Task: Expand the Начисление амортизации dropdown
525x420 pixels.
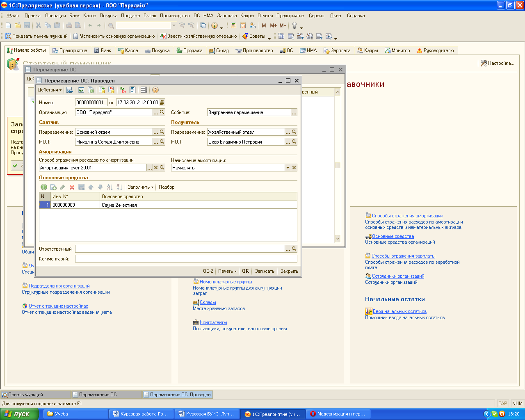Action: tap(288, 168)
